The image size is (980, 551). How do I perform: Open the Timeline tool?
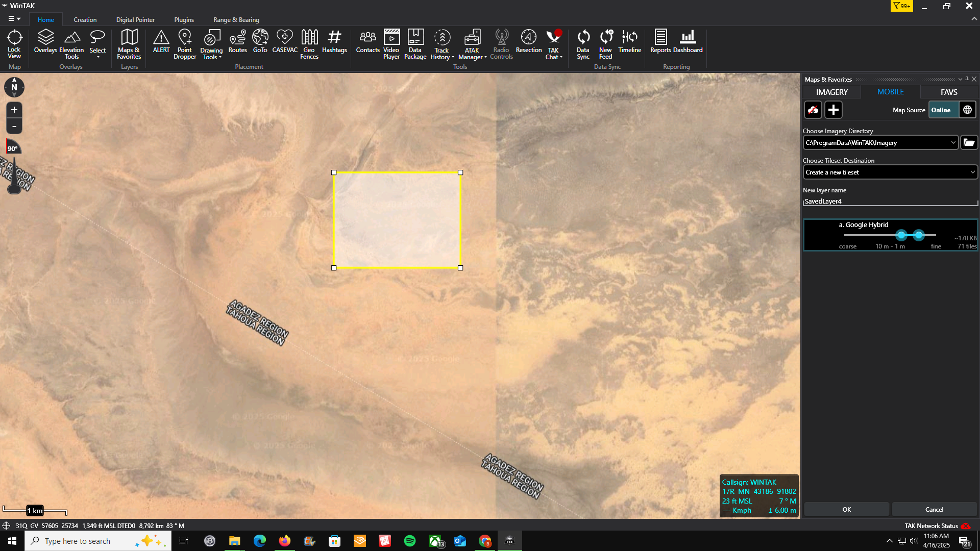[x=629, y=41]
